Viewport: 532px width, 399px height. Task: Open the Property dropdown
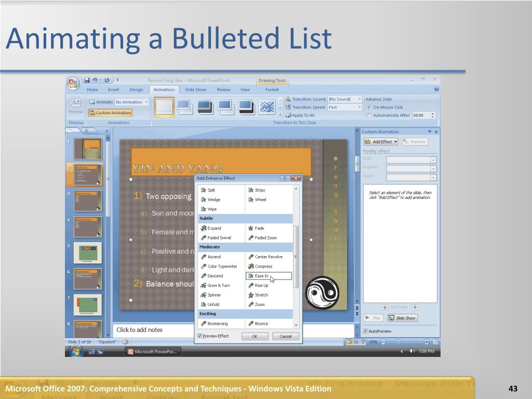point(433,168)
